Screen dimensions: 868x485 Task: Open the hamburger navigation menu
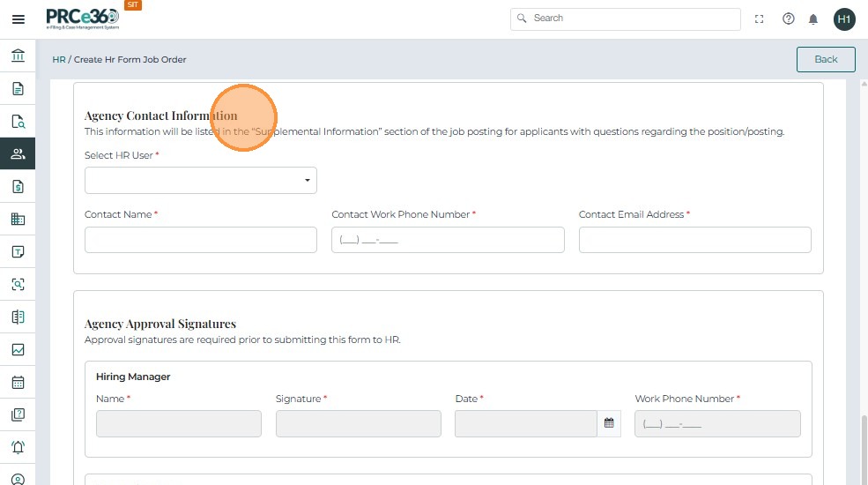pos(18,19)
